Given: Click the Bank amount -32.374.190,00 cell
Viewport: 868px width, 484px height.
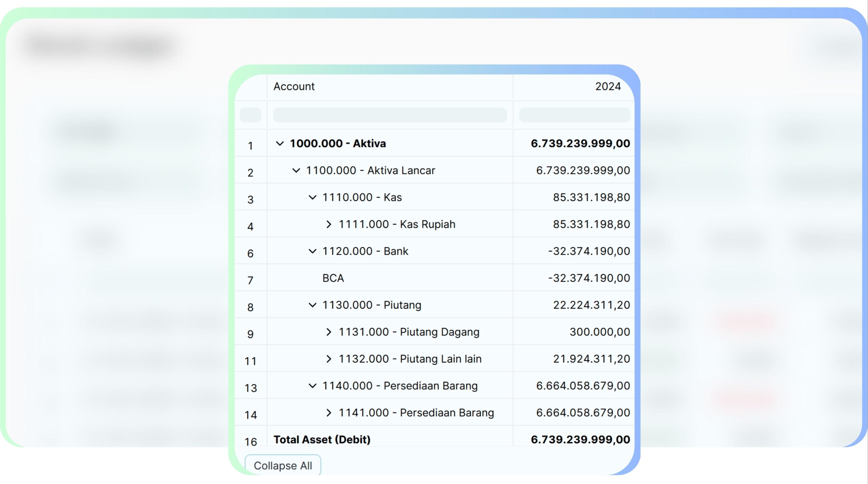Looking at the screenshot, I should 589,251.
